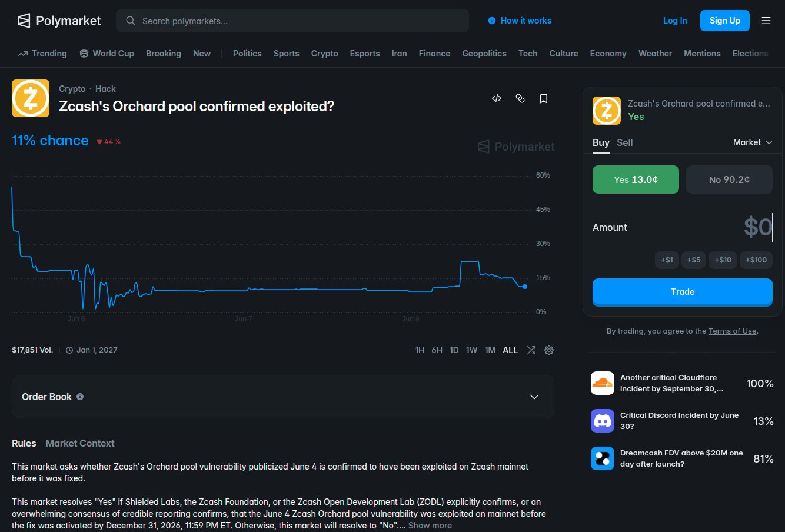Add +$100 to the amount

pos(756,260)
